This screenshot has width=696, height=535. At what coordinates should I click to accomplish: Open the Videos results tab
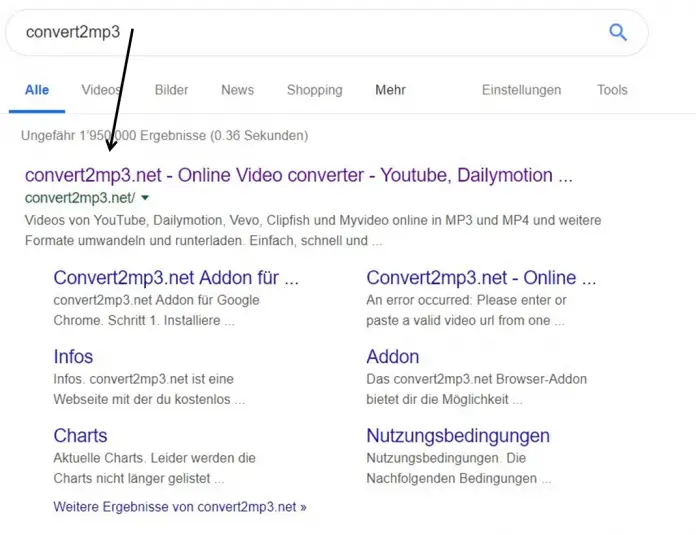click(x=101, y=90)
